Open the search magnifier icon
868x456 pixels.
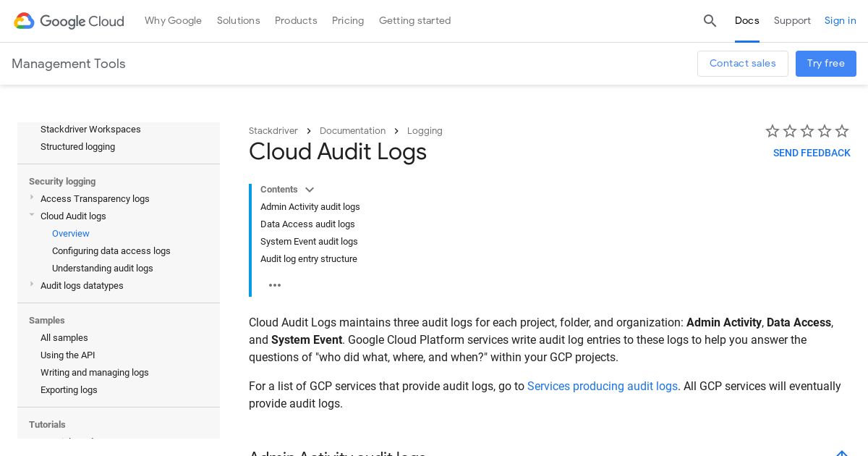[x=710, y=21]
